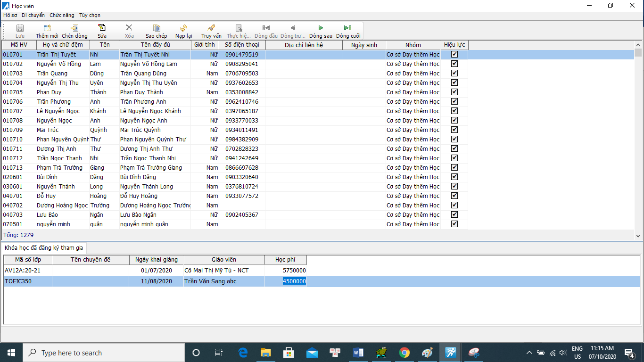Uncheck Hiệu lực for student 010701
644x362 pixels.
[454, 54]
